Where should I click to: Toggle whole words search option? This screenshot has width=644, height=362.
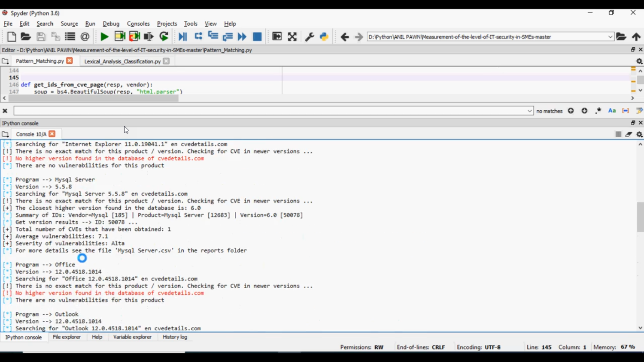626,111
